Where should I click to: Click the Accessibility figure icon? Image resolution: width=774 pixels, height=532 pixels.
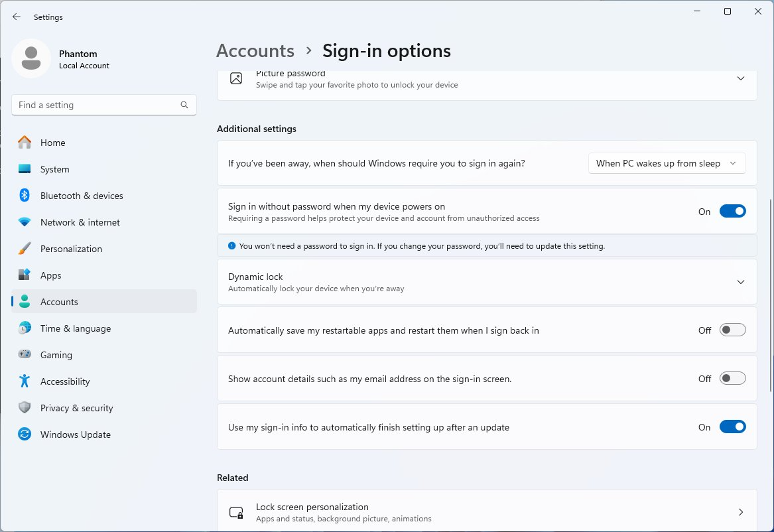point(25,381)
